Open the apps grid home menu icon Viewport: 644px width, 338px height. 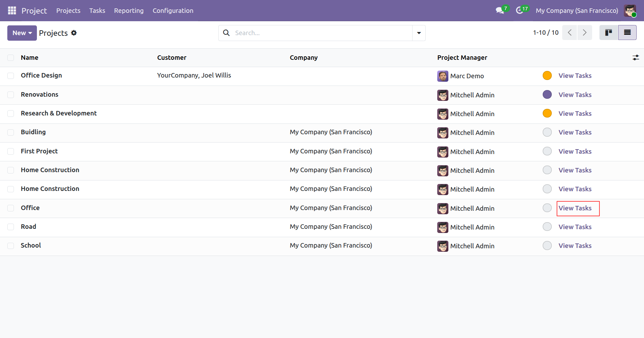point(12,10)
